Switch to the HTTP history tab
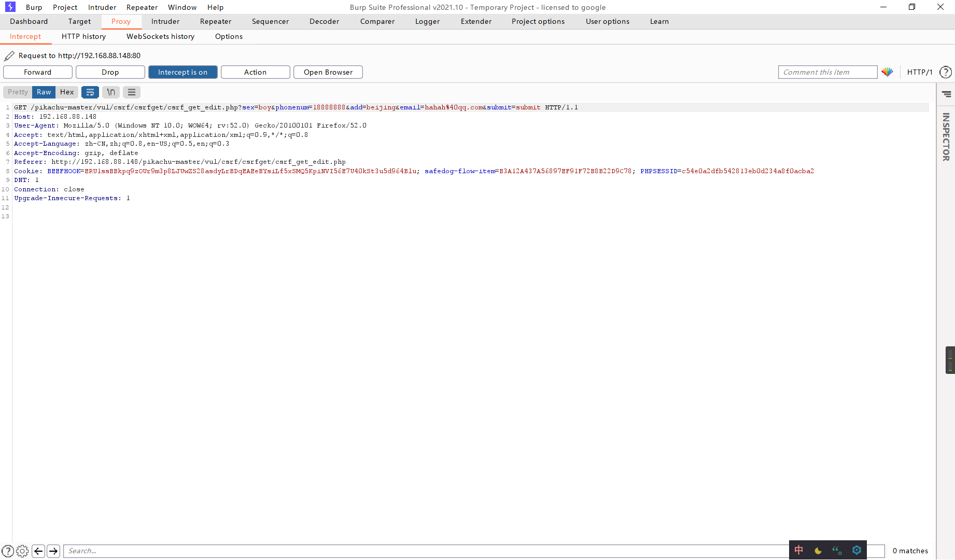This screenshot has width=955, height=560. (83, 36)
